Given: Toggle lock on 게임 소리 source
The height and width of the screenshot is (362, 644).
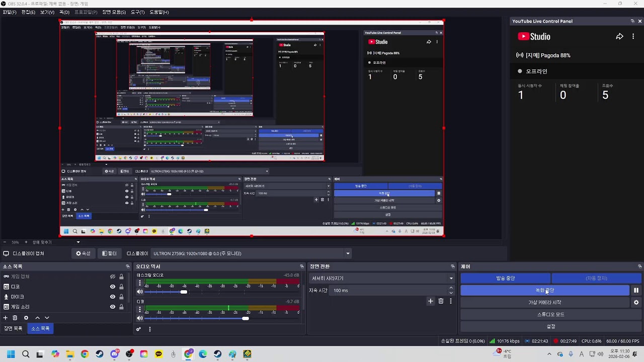Looking at the screenshot, I should (x=121, y=307).
